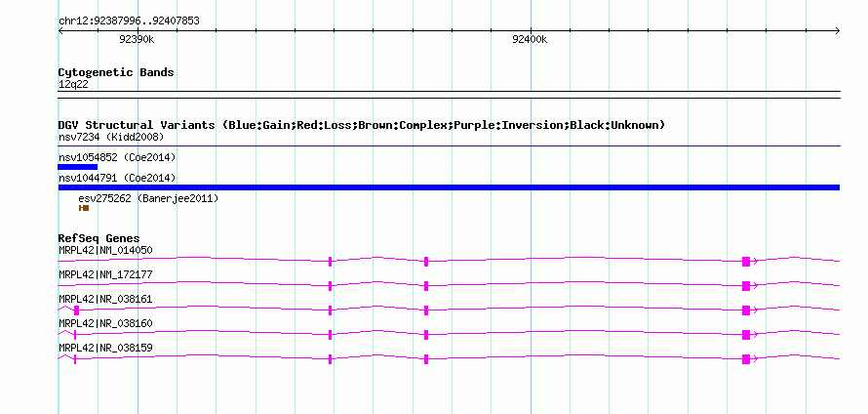Viewport: 868px width, 414px height.
Task: Click the MRPL42|NM_014050 transcript label
Action: [105, 251]
